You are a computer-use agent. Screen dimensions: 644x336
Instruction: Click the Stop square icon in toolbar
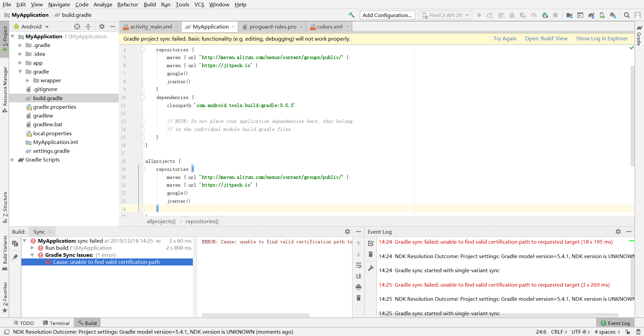(x=555, y=15)
